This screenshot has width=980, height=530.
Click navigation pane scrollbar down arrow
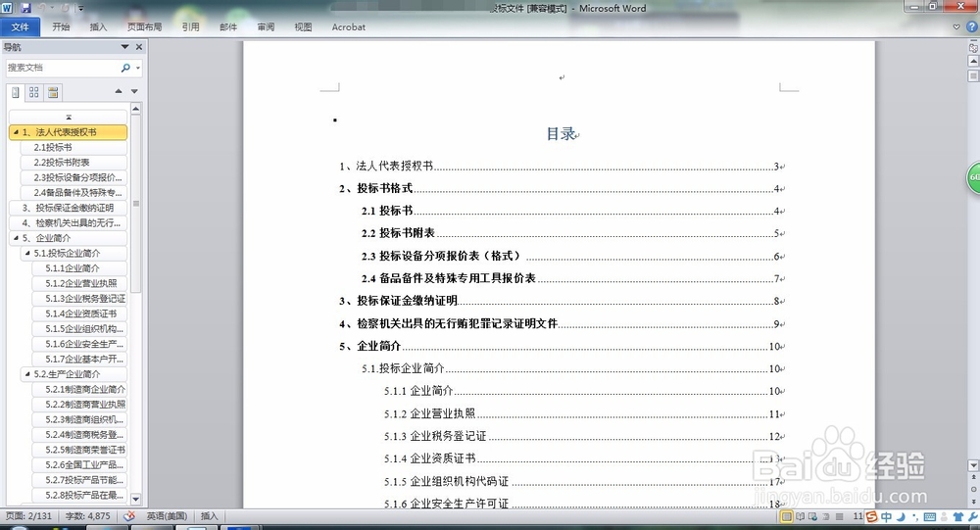[x=135, y=499]
